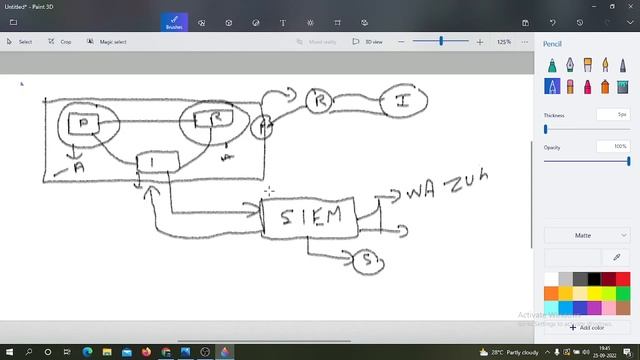
Task: Select the Spray can brush
Action: (605, 87)
